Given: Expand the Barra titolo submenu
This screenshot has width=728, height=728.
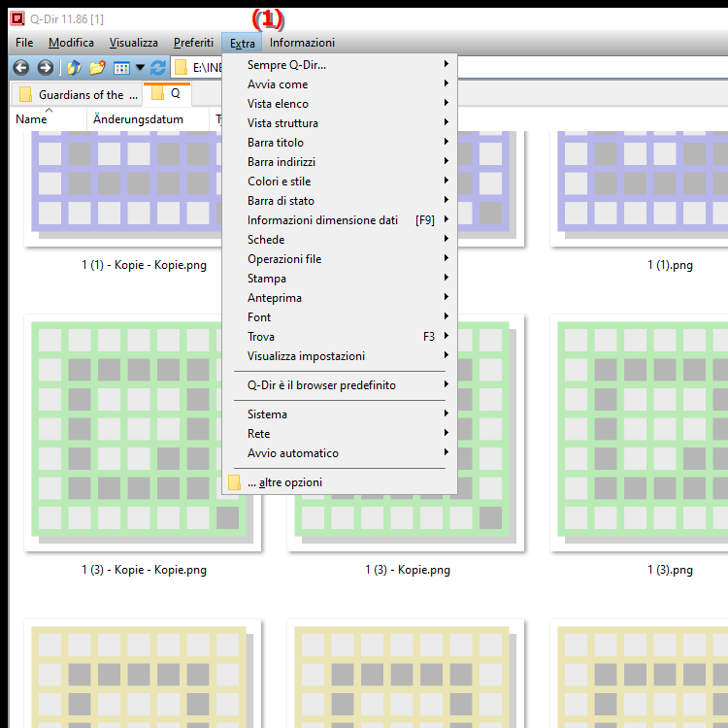Looking at the screenshot, I should coord(340,143).
